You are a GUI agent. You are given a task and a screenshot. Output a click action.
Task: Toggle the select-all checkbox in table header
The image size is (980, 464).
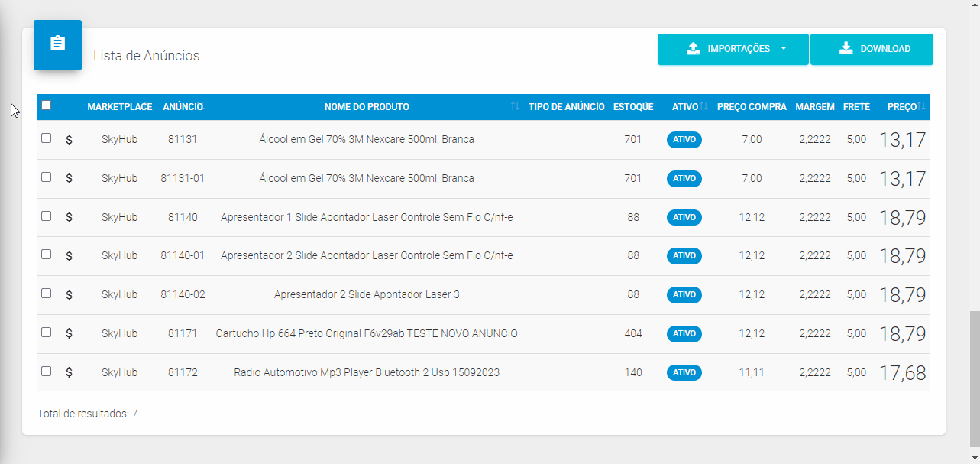(x=46, y=105)
